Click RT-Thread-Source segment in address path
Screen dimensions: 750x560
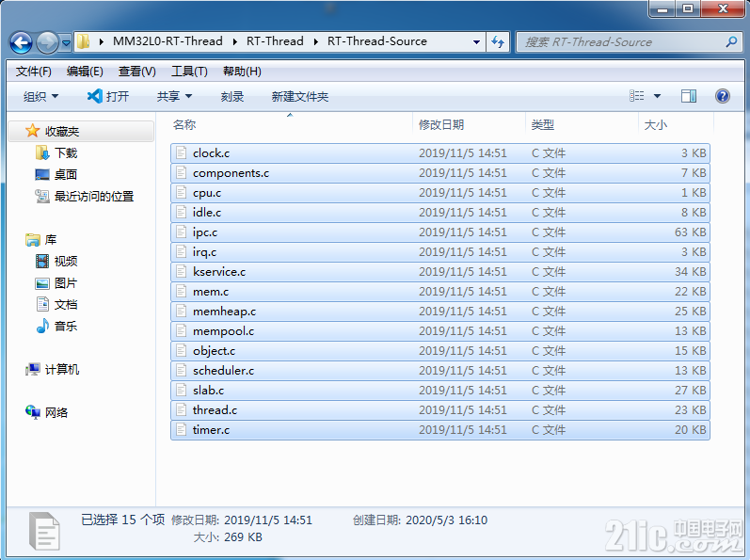pos(377,41)
